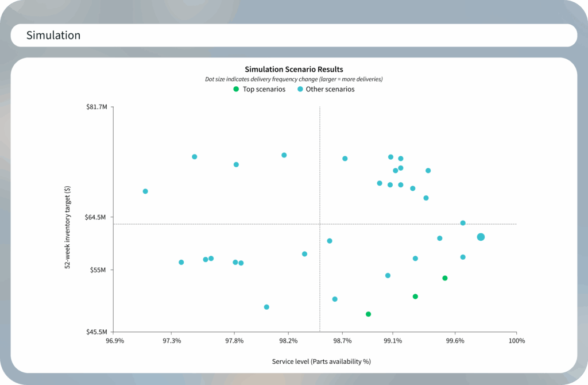Click the lowest blue dot in the bottom-left quadrant

coord(266,307)
